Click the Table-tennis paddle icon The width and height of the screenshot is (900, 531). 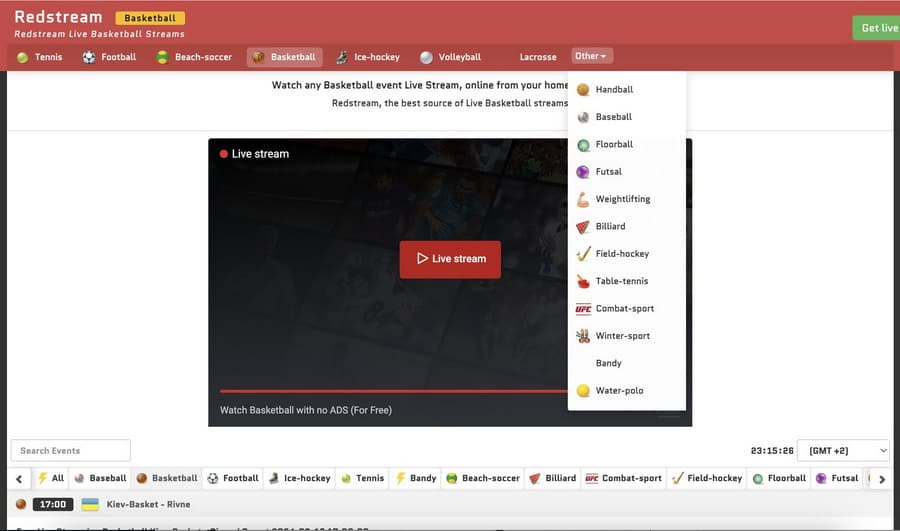583,282
